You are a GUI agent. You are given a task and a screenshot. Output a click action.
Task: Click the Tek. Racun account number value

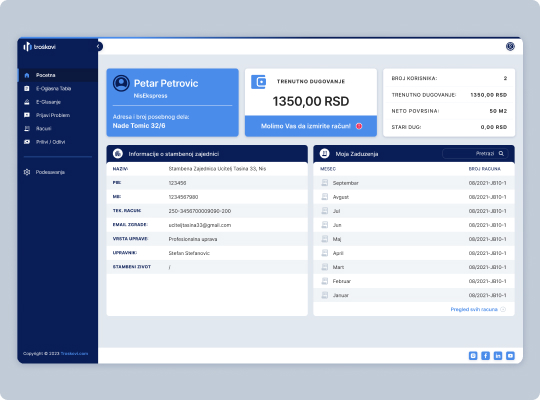tap(200, 211)
